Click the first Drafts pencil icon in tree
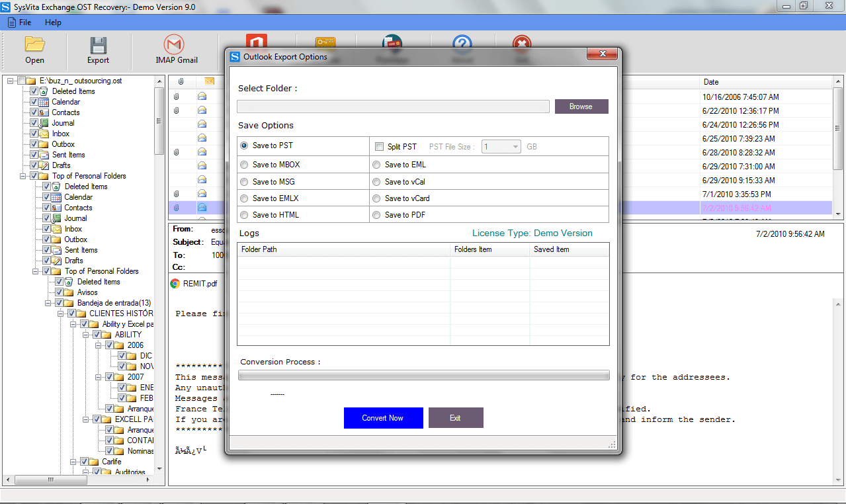The height and width of the screenshot is (504, 846). 44,165
